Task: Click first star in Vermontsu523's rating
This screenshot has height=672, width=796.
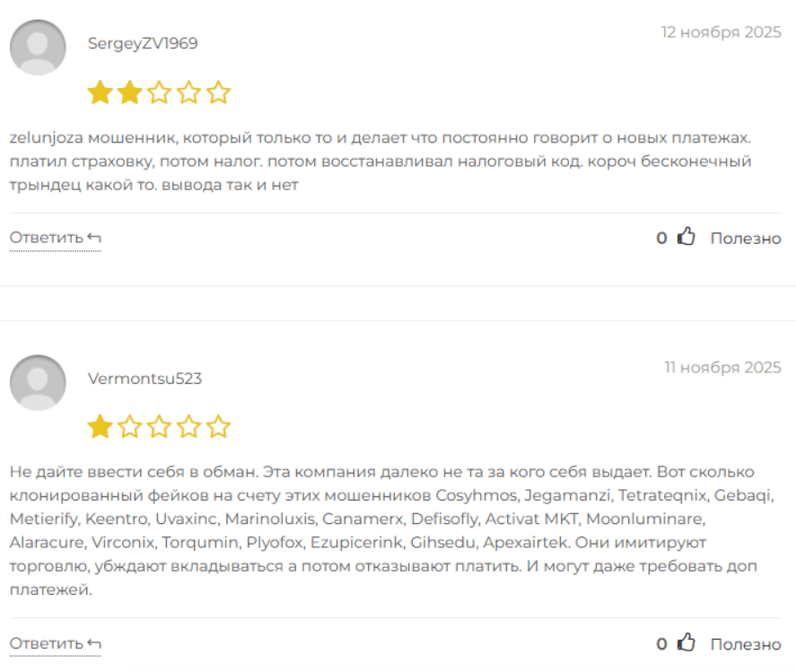Action: tap(100, 427)
